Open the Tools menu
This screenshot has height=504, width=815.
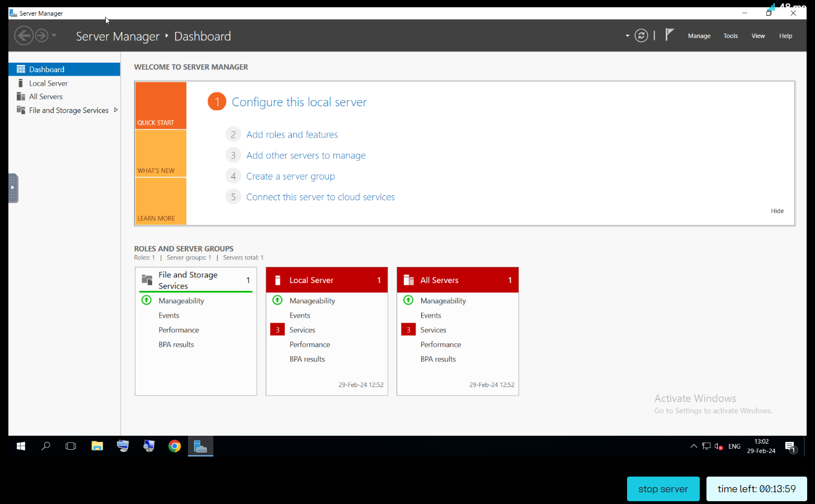coord(730,36)
